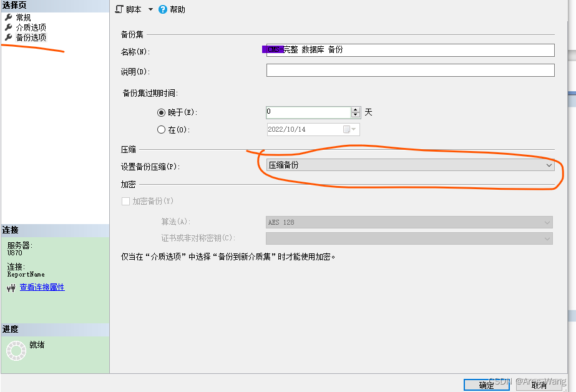Image resolution: width=576 pixels, height=392 pixels.
Task: Open help via the blue question mark icon
Action: [162, 9]
